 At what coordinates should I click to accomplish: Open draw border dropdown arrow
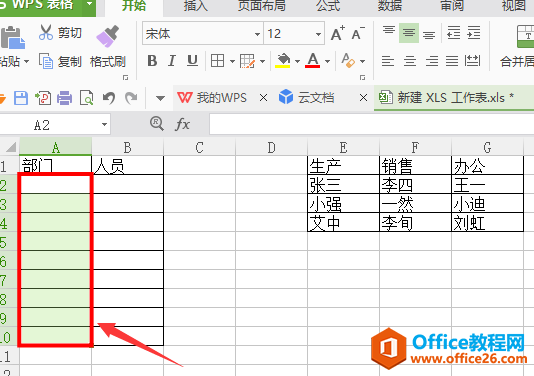click(x=262, y=61)
